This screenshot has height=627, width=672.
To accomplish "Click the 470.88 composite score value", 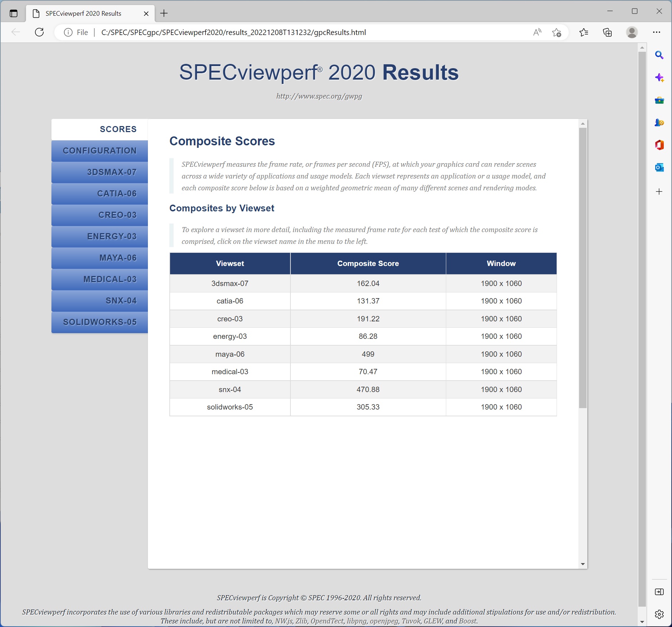I will [x=368, y=390].
